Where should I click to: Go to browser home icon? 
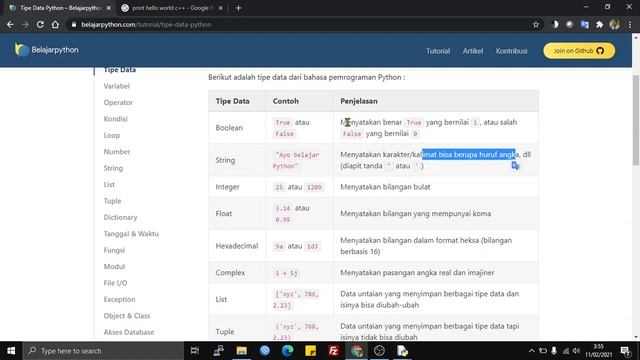pyautogui.click(x=55, y=24)
